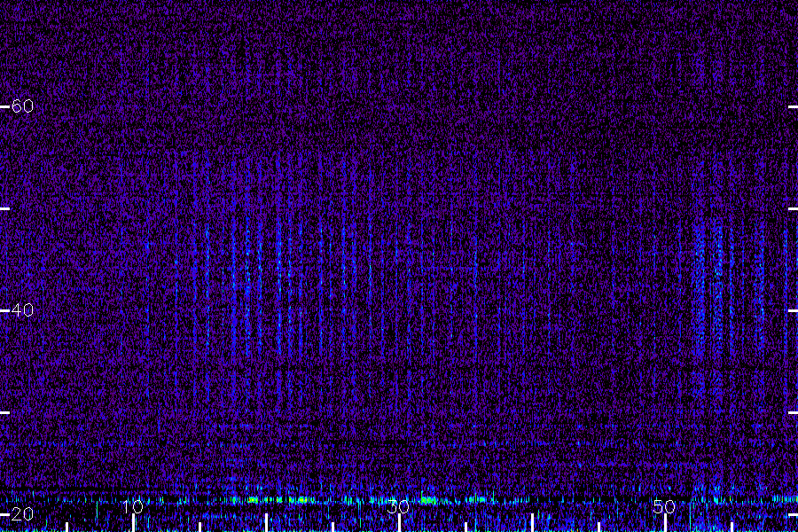
Task: Click the "40" label on vertical axis
Action: click(x=22, y=309)
